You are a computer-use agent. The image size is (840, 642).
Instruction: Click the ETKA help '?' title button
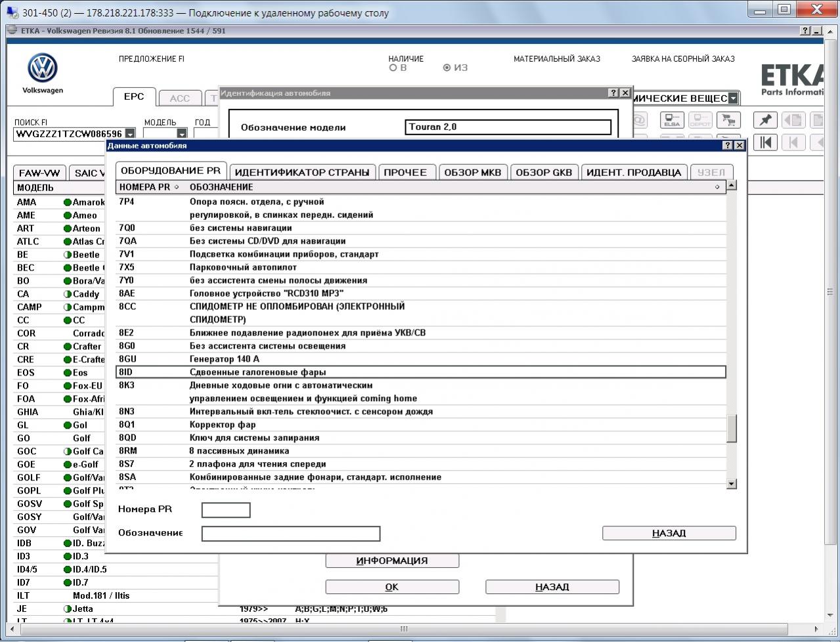(x=806, y=31)
